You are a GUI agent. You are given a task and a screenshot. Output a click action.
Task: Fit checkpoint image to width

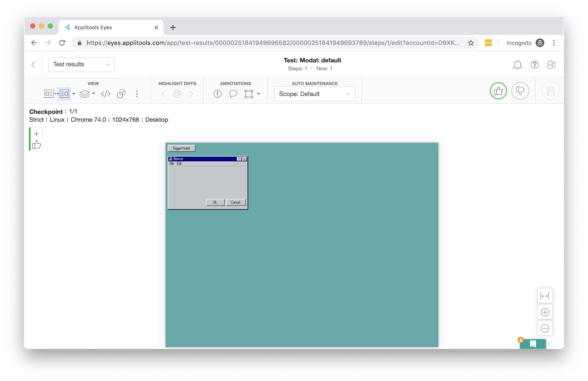click(x=545, y=296)
